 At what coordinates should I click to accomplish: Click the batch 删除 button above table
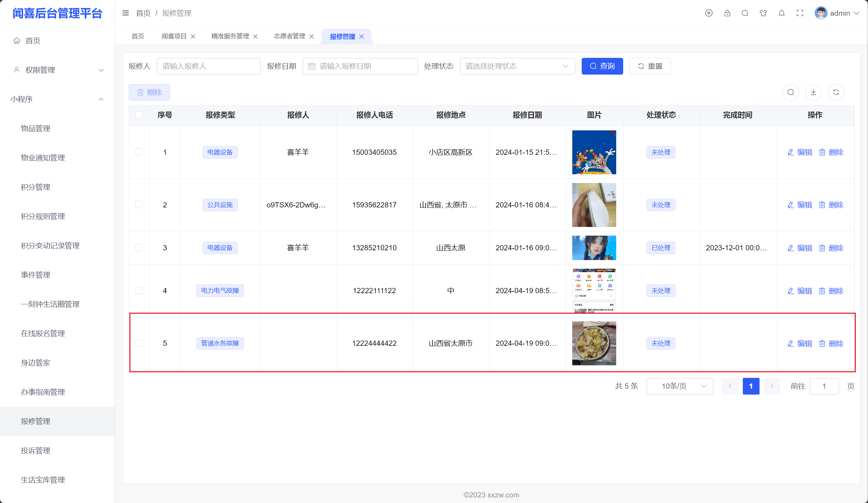[149, 92]
